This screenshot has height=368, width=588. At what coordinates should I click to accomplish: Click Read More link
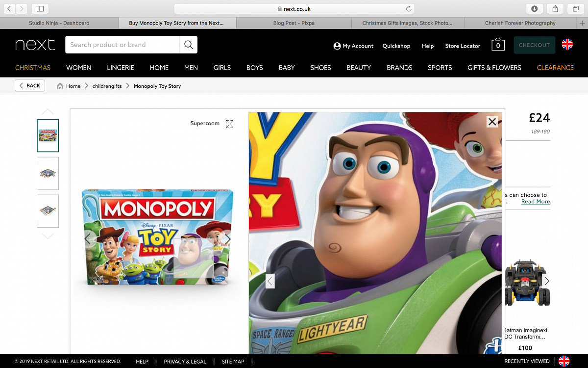[536, 202]
